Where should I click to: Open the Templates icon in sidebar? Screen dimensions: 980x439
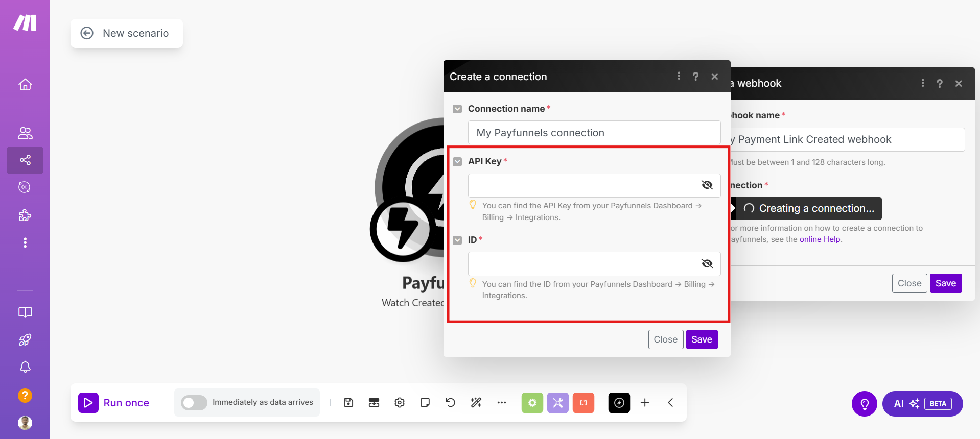(x=25, y=187)
